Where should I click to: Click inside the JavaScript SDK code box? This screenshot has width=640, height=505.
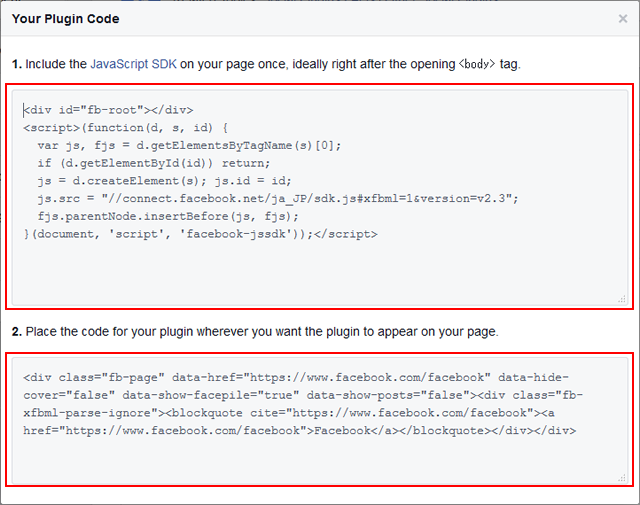click(320, 198)
